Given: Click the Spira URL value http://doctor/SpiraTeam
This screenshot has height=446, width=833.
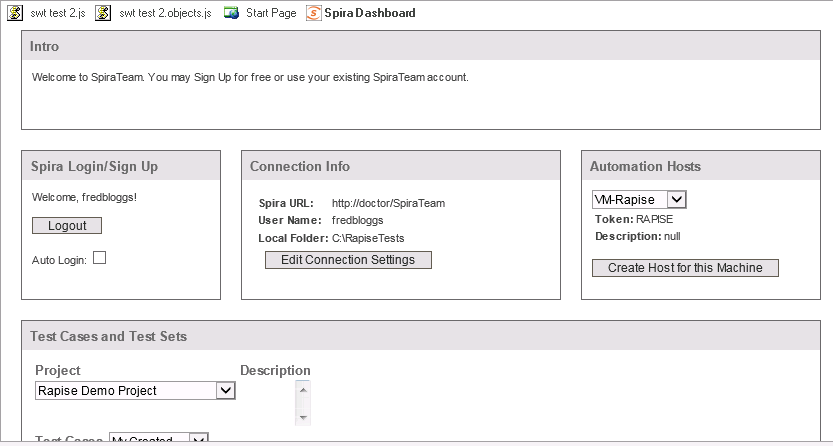Looking at the screenshot, I should click(388, 203).
